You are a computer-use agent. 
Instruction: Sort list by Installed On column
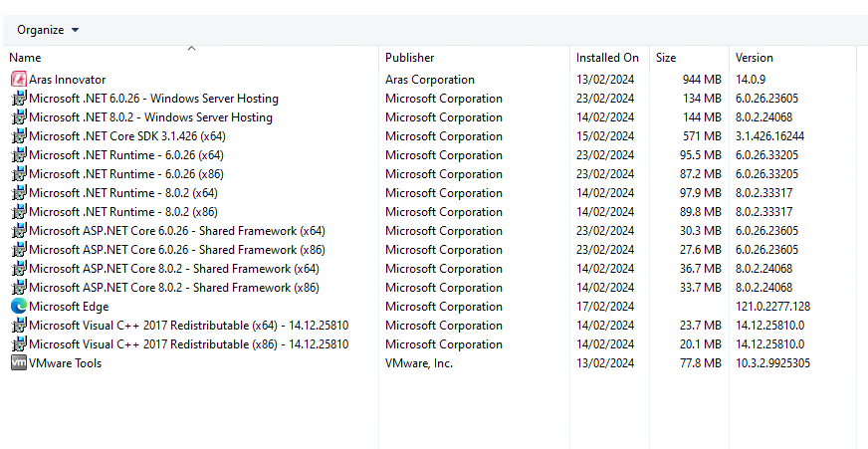click(607, 58)
